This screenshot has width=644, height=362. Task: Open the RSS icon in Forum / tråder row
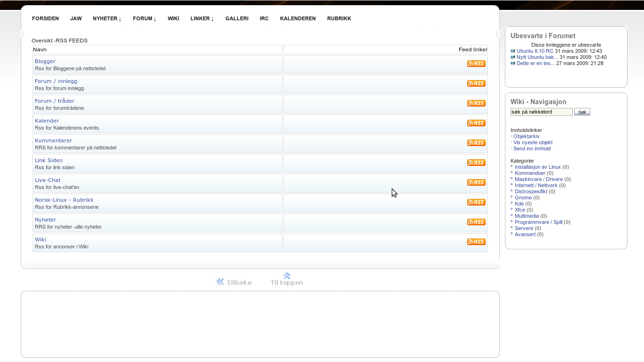(x=476, y=103)
